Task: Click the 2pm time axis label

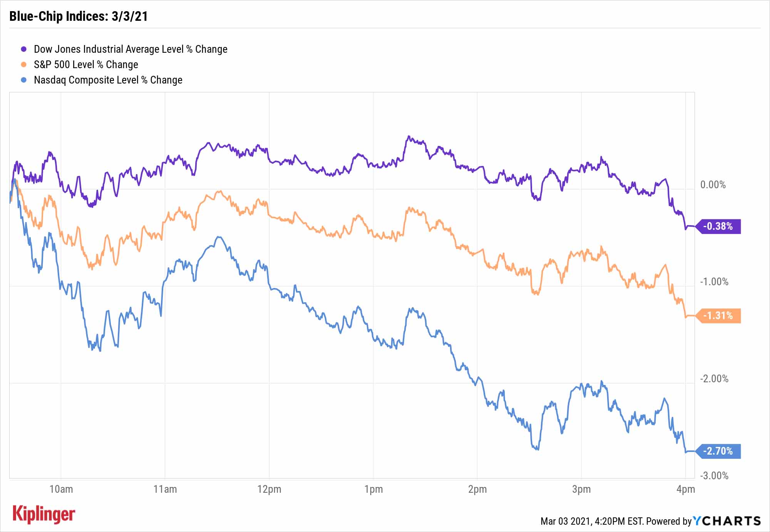Action: [x=477, y=489]
